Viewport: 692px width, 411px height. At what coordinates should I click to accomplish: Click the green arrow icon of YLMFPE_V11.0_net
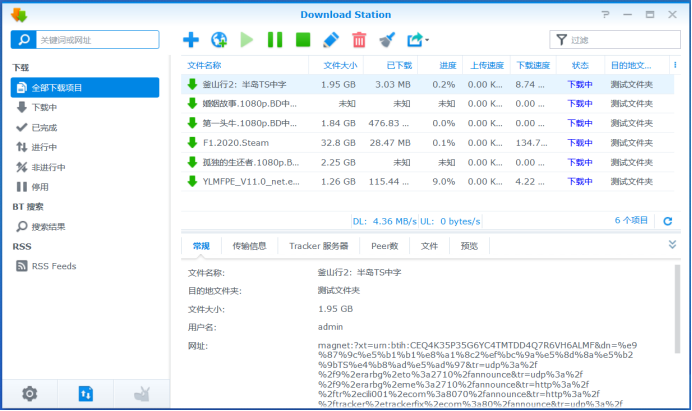click(192, 181)
